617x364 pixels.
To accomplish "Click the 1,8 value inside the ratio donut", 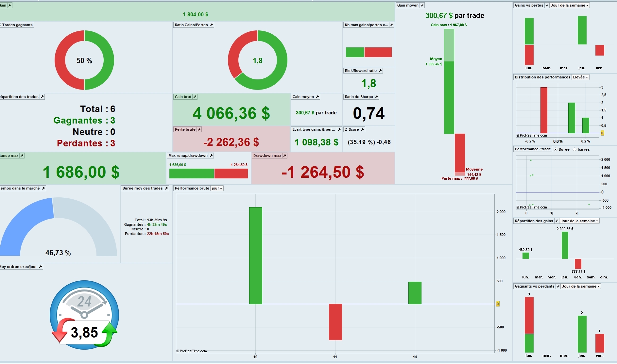I will click(258, 60).
